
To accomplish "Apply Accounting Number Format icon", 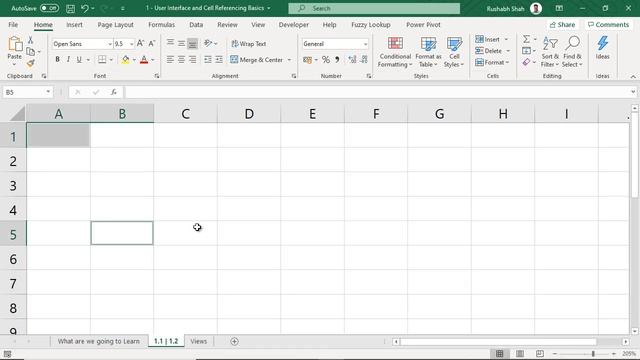I will [x=308, y=60].
